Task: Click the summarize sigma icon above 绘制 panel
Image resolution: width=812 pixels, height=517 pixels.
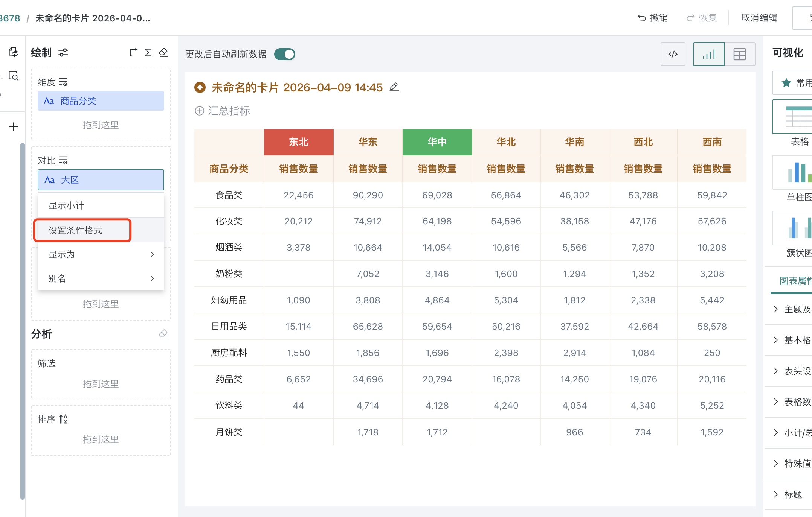Action: [x=148, y=52]
